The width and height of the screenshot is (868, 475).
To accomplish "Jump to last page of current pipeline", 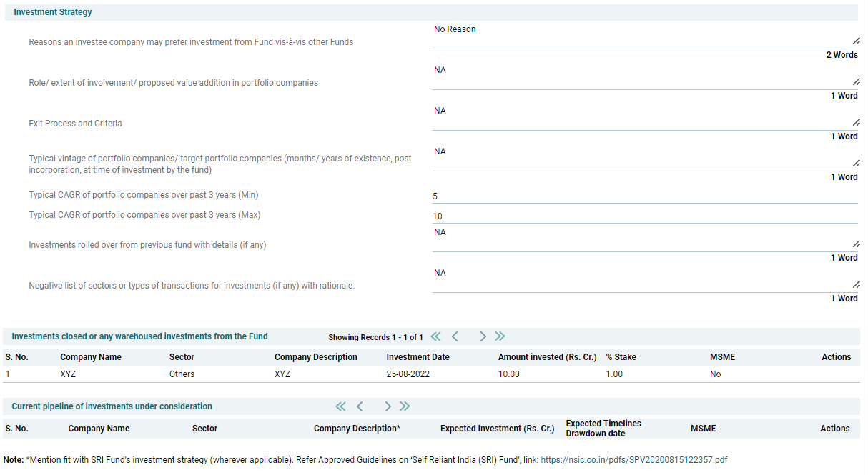I will (405, 406).
